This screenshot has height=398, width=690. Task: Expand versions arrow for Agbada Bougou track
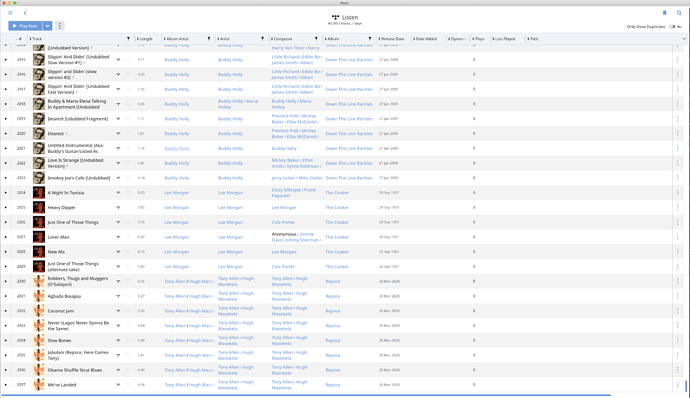[118, 296]
